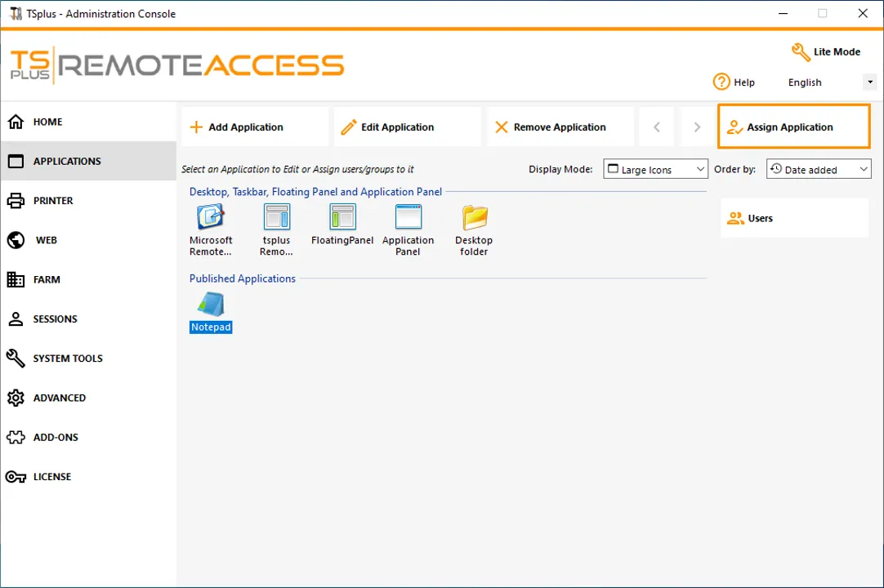Select the FloatingPanel application icon
This screenshot has height=588, width=884.
342,217
